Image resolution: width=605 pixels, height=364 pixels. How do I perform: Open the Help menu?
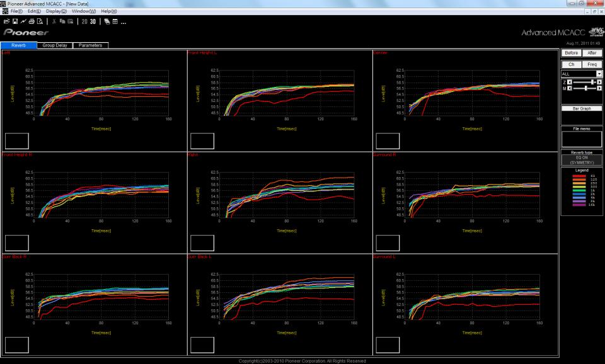[x=109, y=11]
